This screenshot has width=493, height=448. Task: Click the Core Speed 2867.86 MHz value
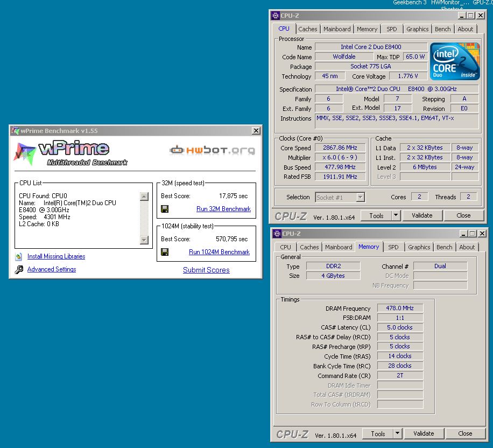pos(340,148)
